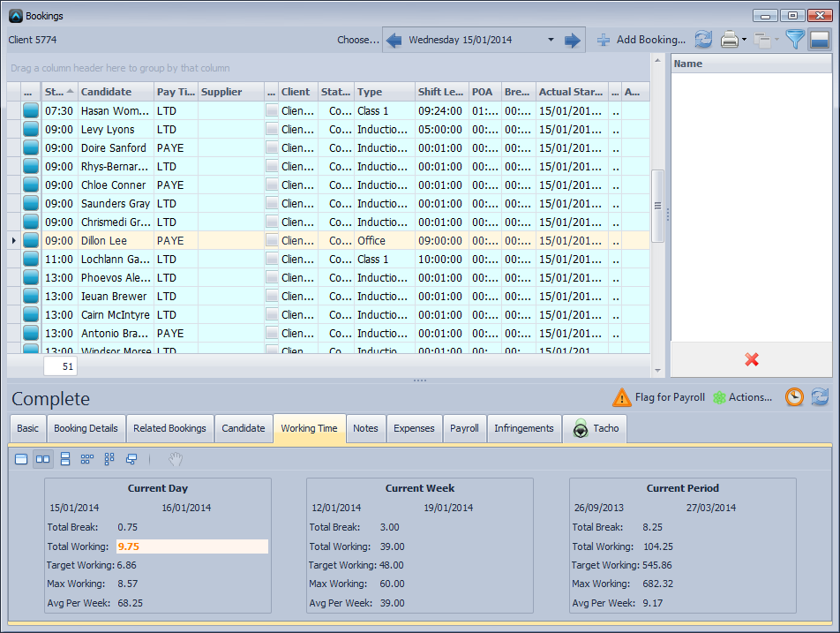Go to next day with right arrow
Screen dimensions: 840x633
coord(572,41)
